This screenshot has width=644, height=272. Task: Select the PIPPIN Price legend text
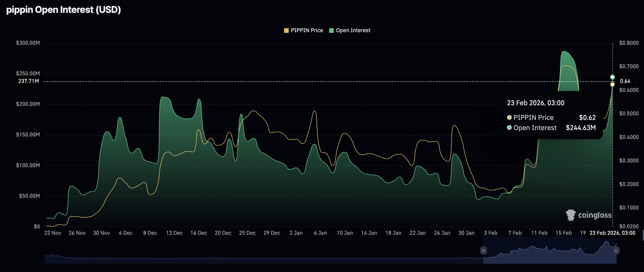pos(306,30)
